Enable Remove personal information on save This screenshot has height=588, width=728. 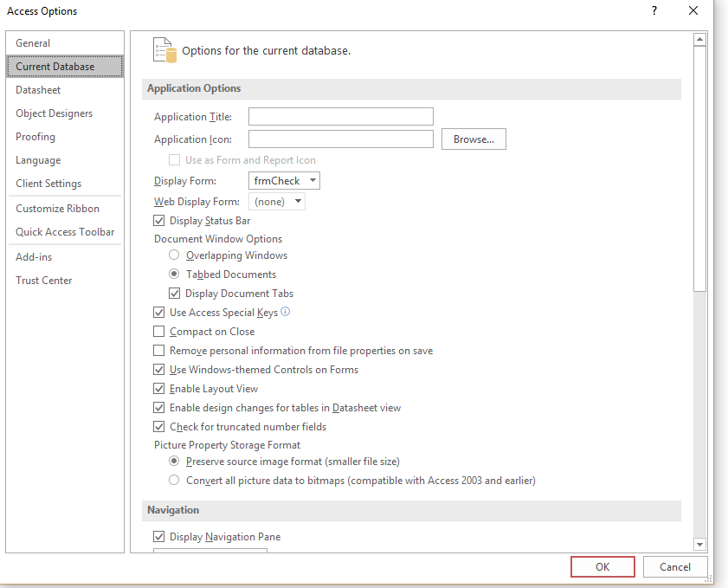[x=158, y=350]
